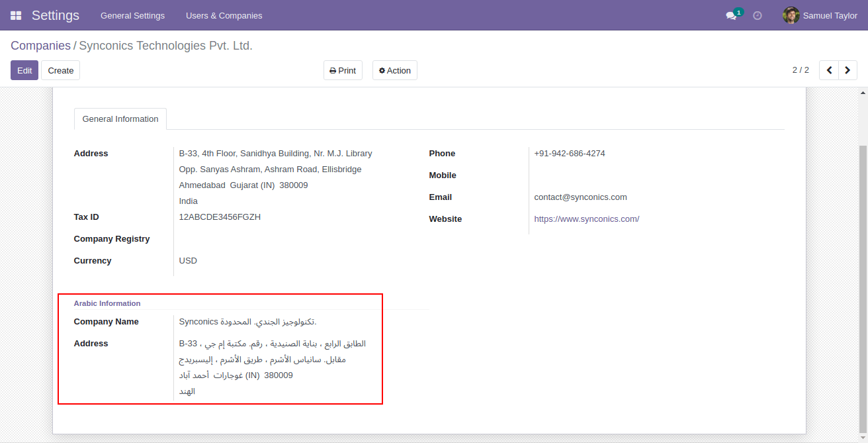Click the Synconics Technologies Pvt. Ltd. breadcrumb title
This screenshot has height=443, width=868.
(165, 46)
